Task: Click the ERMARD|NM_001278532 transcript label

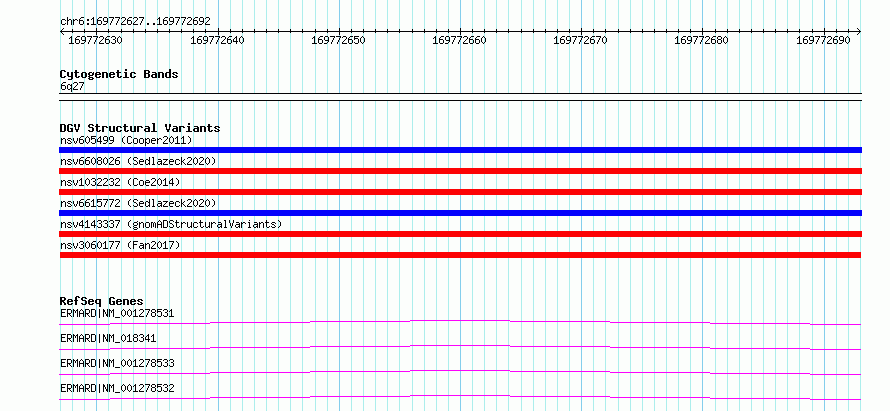Action: pos(117,388)
